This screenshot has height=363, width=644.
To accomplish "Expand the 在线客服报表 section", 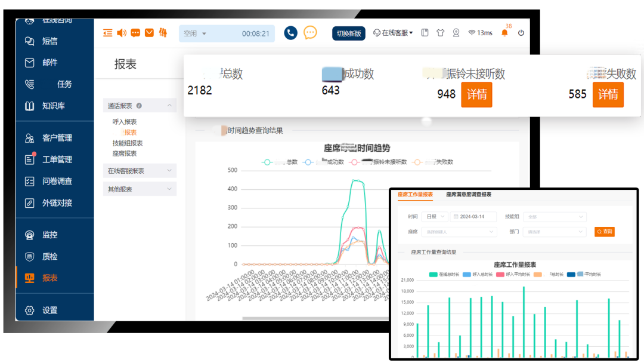I will [140, 171].
